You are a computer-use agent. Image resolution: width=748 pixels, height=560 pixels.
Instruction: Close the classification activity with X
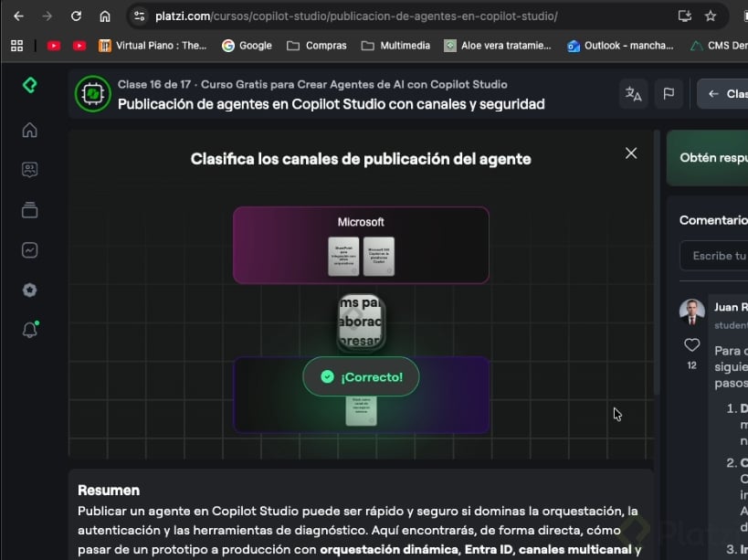pyautogui.click(x=631, y=153)
